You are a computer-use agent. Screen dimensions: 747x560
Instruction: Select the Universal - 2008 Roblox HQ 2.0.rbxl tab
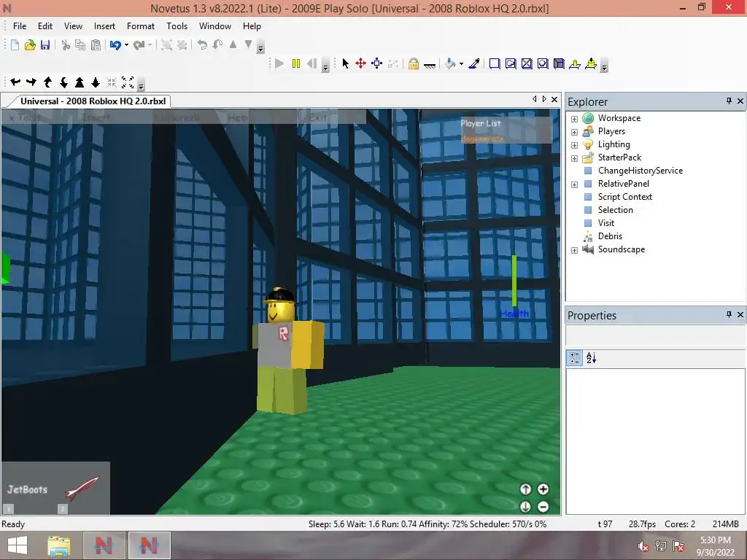pyautogui.click(x=93, y=101)
